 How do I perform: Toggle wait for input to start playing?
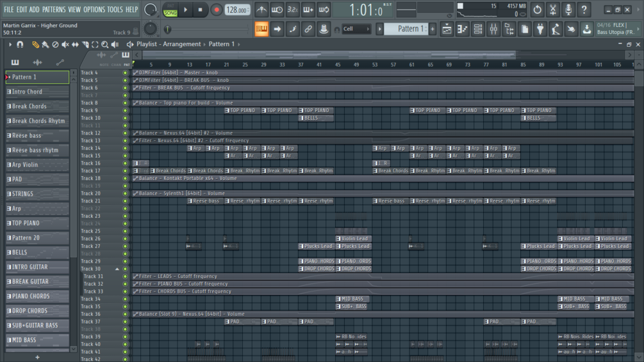tap(277, 10)
